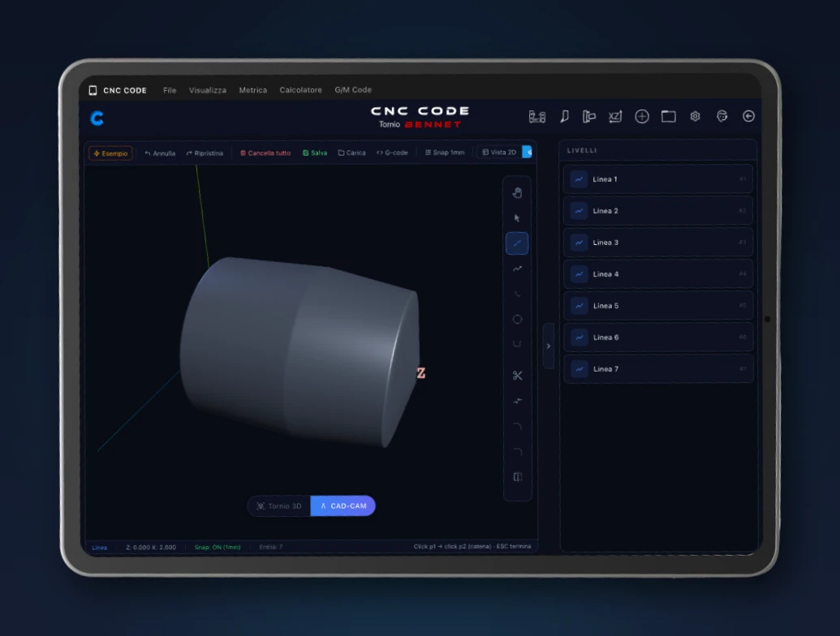Pick the Circle drawing tool

517,320
